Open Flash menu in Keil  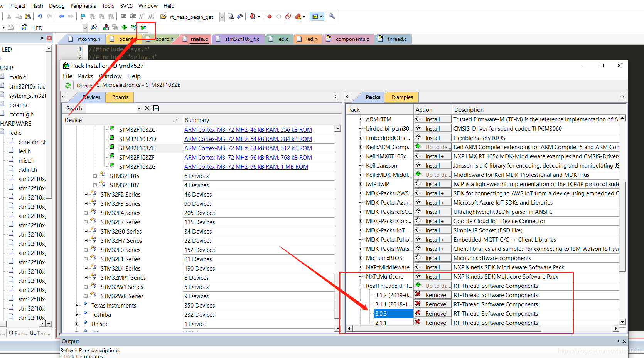37,6
